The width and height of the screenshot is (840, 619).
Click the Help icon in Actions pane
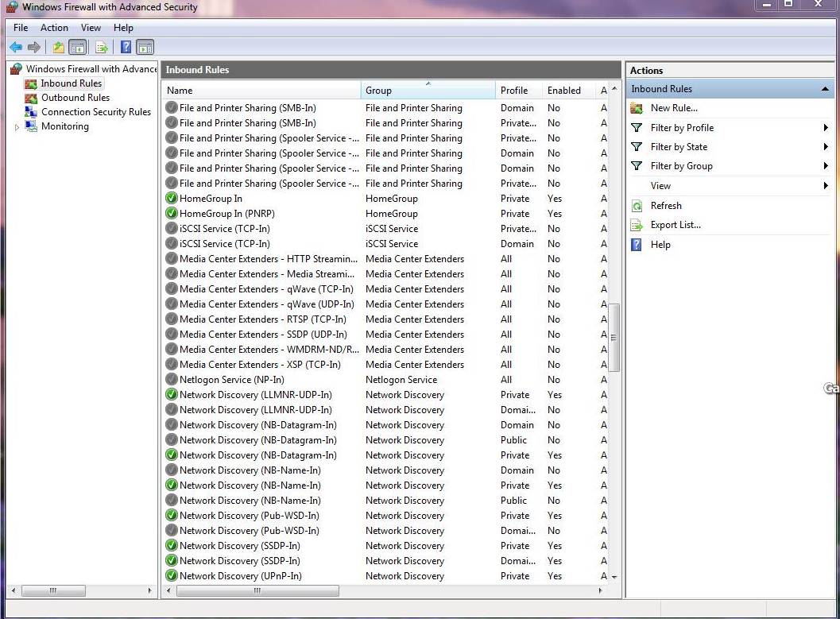[637, 246]
